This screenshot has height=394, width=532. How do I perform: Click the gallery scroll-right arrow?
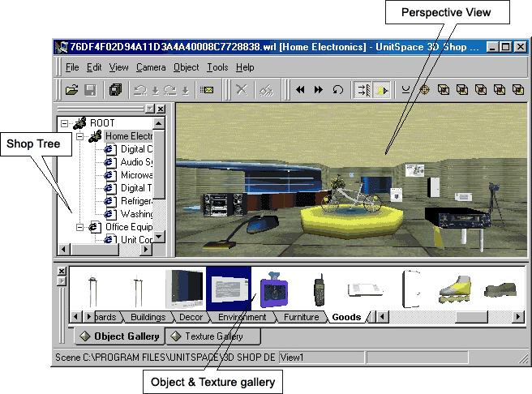[x=517, y=317]
